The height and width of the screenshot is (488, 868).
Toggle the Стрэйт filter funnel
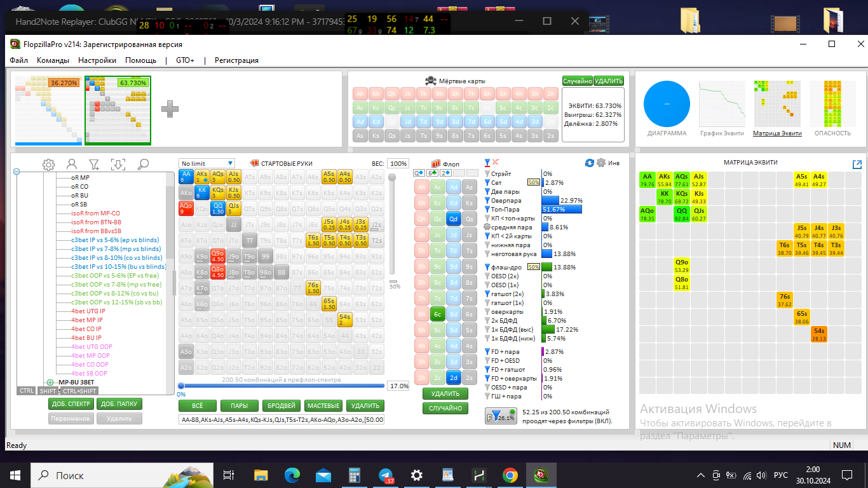coord(487,173)
